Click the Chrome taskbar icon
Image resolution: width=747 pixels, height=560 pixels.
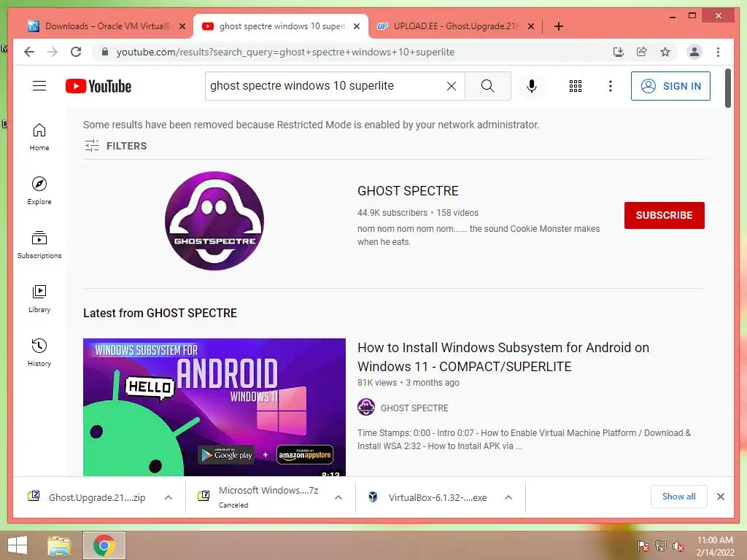pyautogui.click(x=104, y=545)
